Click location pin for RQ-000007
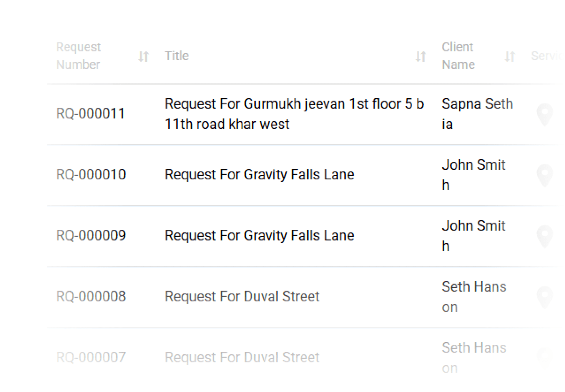The width and height of the screenshot is (565, 392). coord(544,358)
